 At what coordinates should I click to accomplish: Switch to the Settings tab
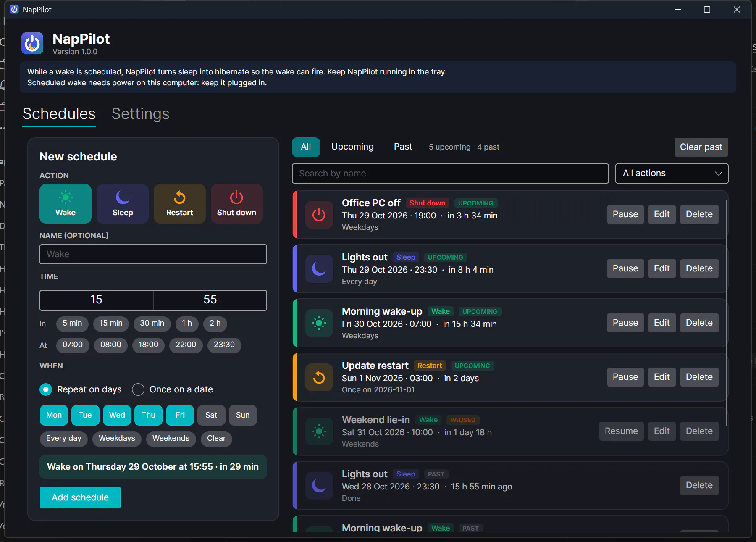click(140, 114)
